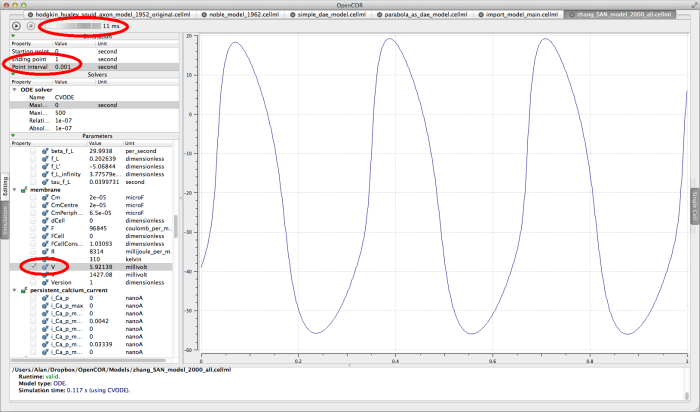Image resolution: width=700 pixels, height=412 pixels.
Task: Tick the tau_f_L parameter checkbox
Action: tap(34, 180)
